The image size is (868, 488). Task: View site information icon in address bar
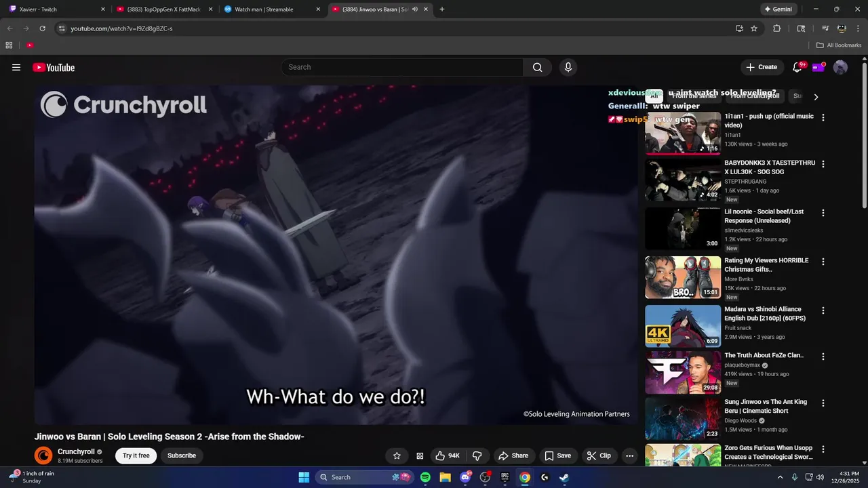(61, 28)
